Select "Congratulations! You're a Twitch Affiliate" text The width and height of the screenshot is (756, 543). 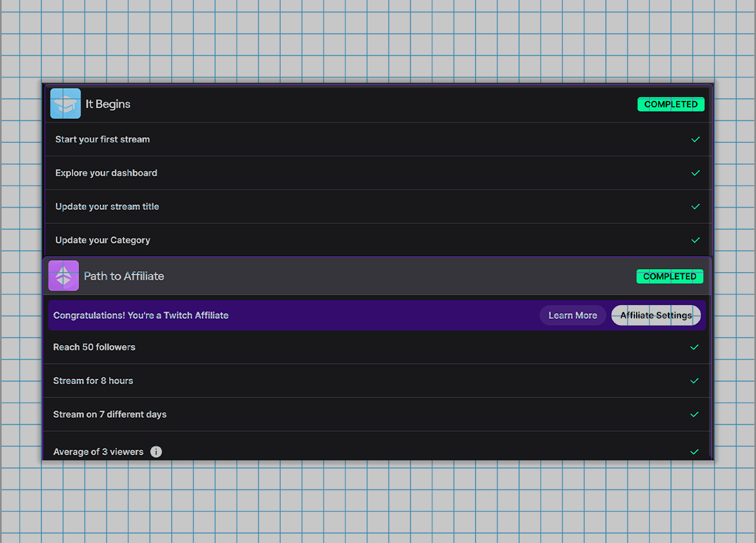[x=141, y=315]
